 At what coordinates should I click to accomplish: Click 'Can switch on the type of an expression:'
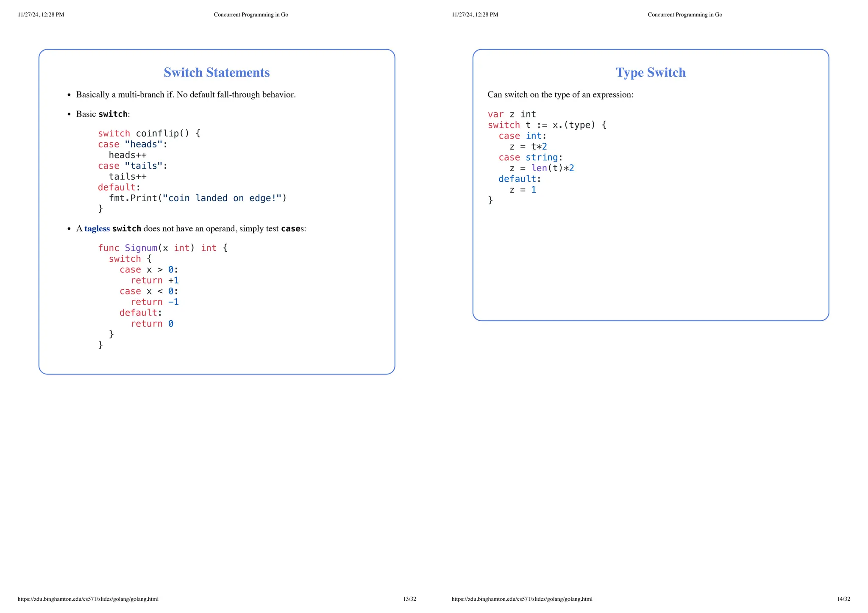coord(560,94)
